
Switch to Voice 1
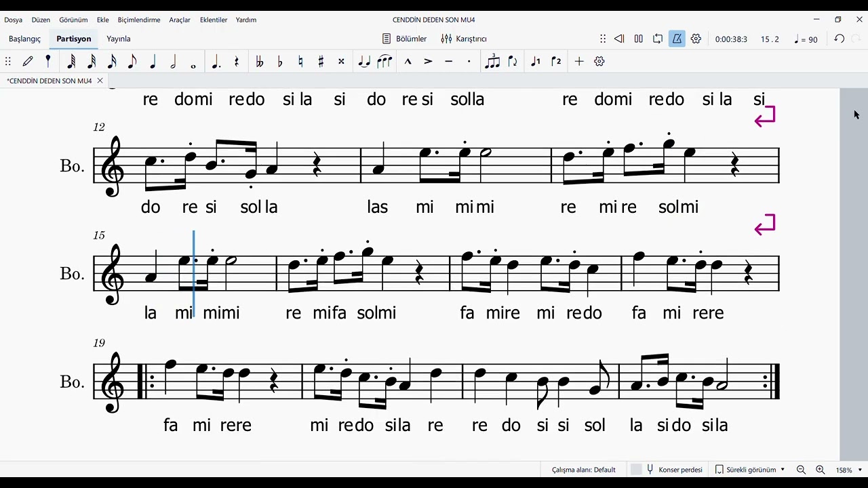[x=536, y=61]
